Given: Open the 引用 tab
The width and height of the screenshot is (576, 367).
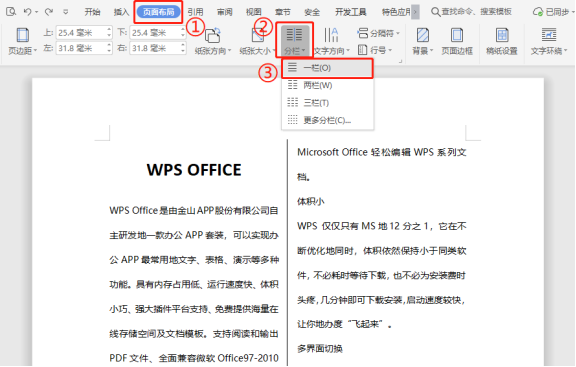Looking at the screenshot, I should pyautogui.click(x=195, y=12).
